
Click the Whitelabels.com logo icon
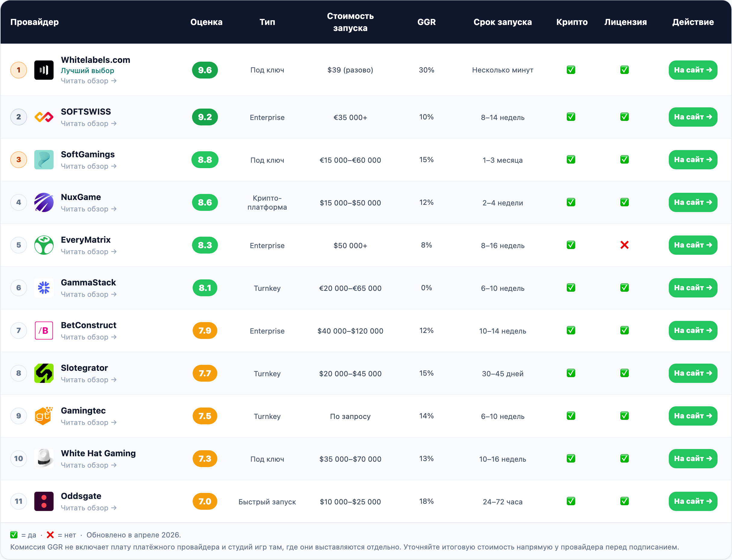[x=44, y=70]
